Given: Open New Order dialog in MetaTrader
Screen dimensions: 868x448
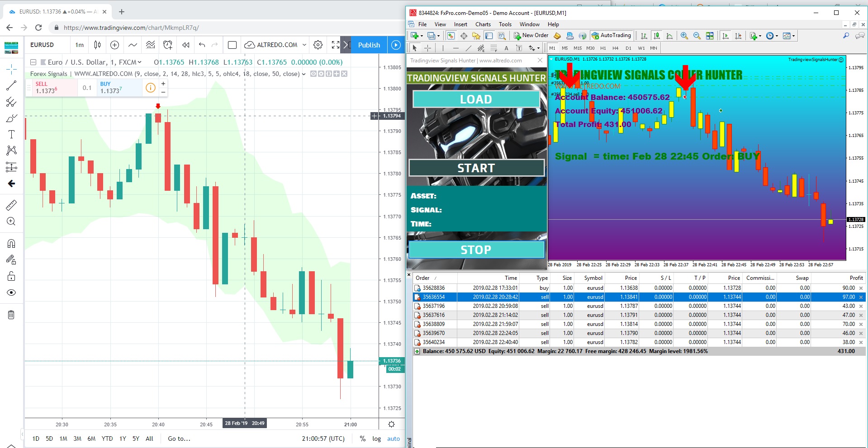Looking at the screenshot, I should (531, 35).
